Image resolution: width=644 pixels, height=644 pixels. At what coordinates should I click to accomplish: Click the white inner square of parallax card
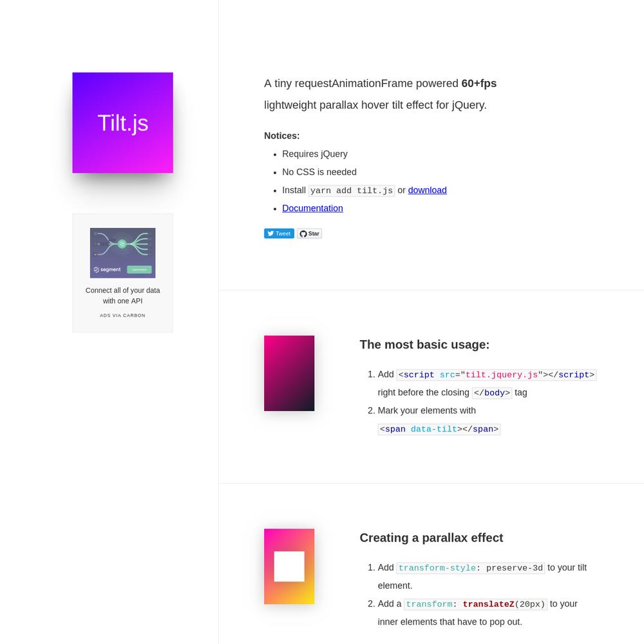click(x=289, y=566)
